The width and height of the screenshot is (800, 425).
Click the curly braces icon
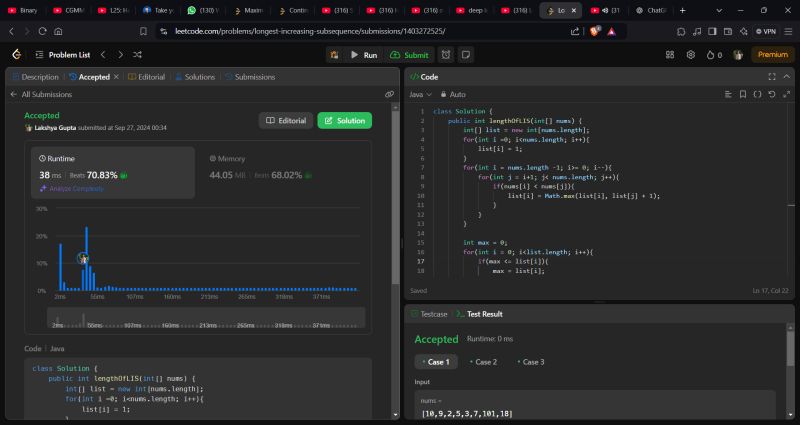pos(757,94)
